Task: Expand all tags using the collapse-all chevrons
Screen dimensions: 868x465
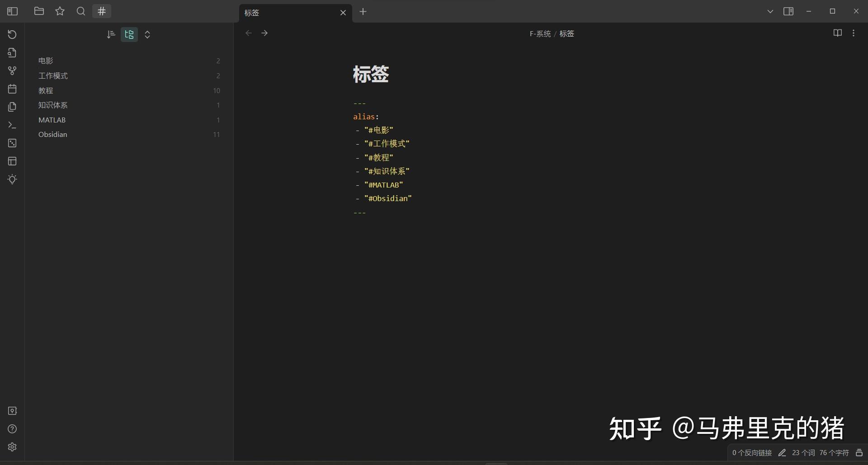Action: pyautogui.click(x=147, y=34)
